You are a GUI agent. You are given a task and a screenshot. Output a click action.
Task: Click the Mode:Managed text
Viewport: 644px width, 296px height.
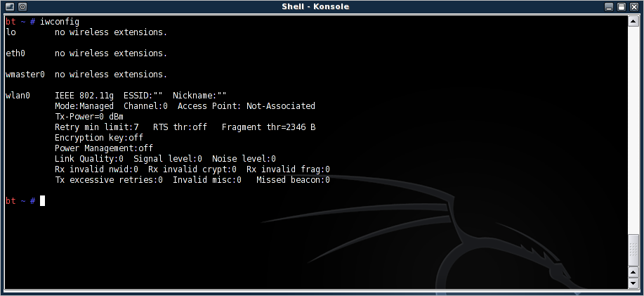point(84,106)
